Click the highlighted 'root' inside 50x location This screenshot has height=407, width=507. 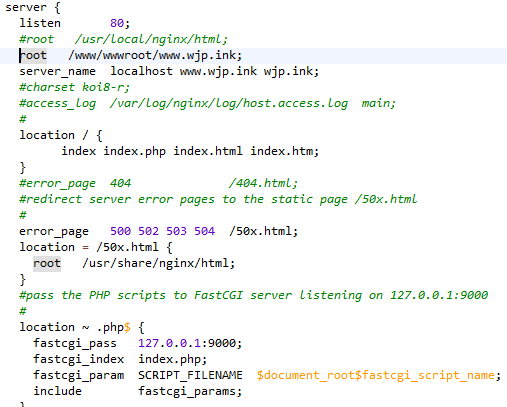(47, 263)
